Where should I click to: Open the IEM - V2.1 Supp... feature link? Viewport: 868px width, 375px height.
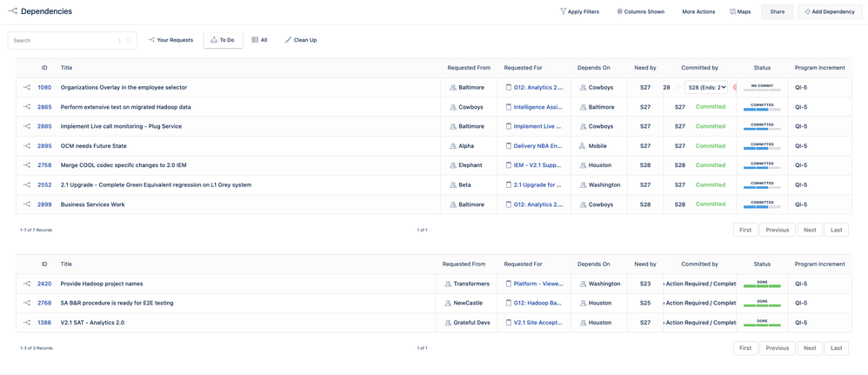tap(537, 165)
